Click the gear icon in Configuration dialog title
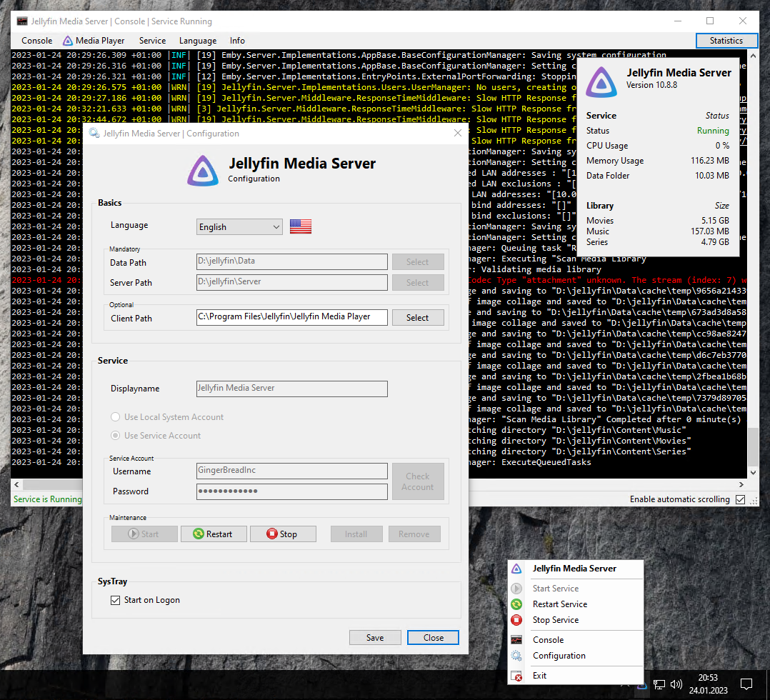This screenshot has width=770, height=700. pos(94,133)
